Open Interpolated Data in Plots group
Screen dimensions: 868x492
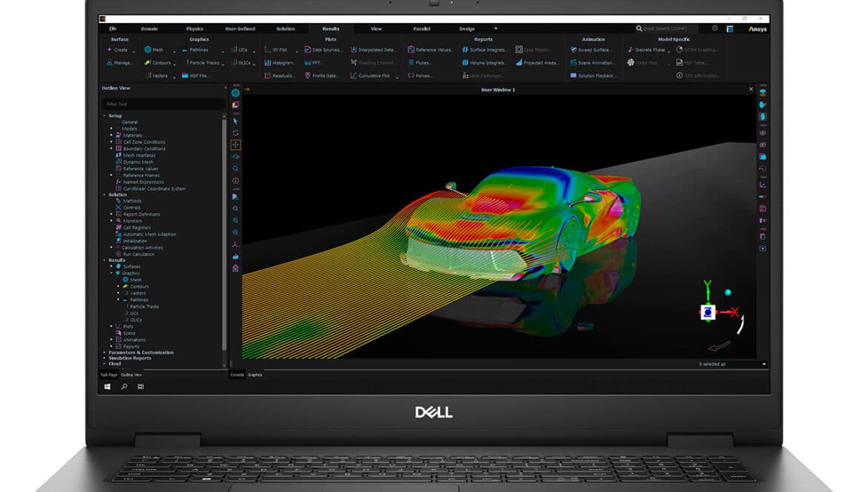tap(373, 50)
